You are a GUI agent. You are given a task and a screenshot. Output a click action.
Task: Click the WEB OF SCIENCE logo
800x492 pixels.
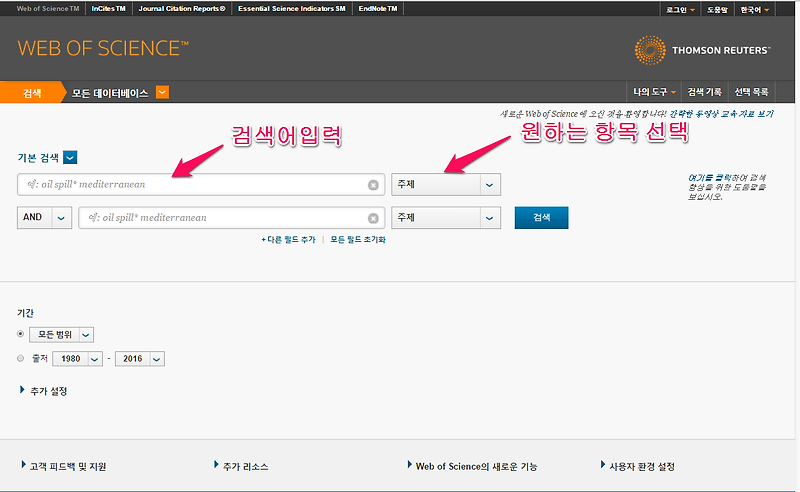coord(103,48)
